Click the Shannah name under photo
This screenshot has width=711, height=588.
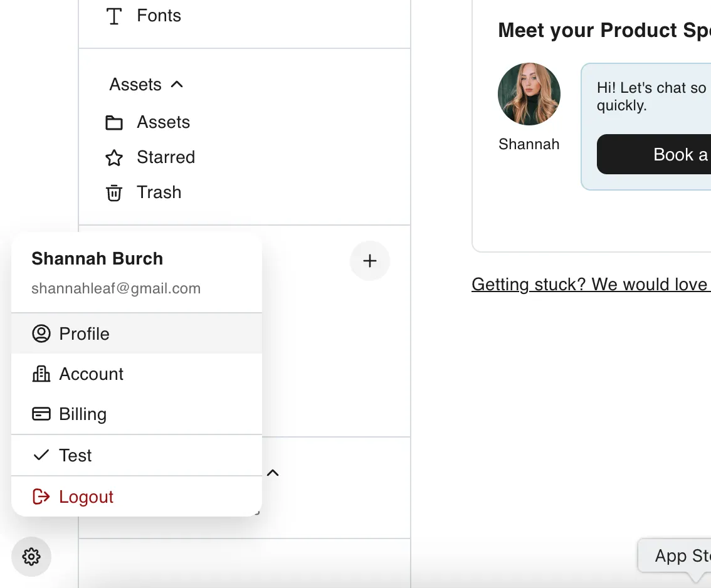coord(529,144)
